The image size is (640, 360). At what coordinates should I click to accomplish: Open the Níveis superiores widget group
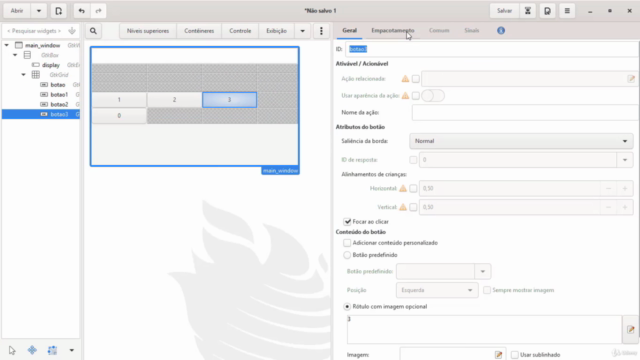tap(148, 31)
